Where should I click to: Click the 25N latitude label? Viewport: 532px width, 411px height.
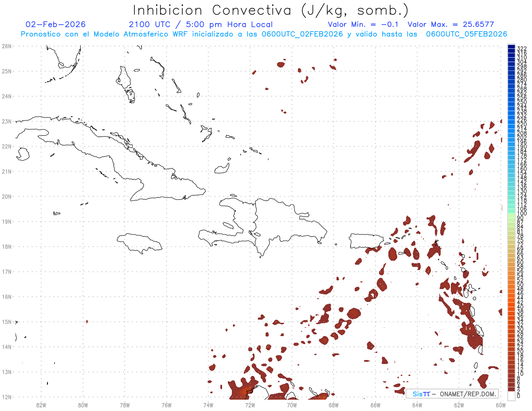[7, 71]
